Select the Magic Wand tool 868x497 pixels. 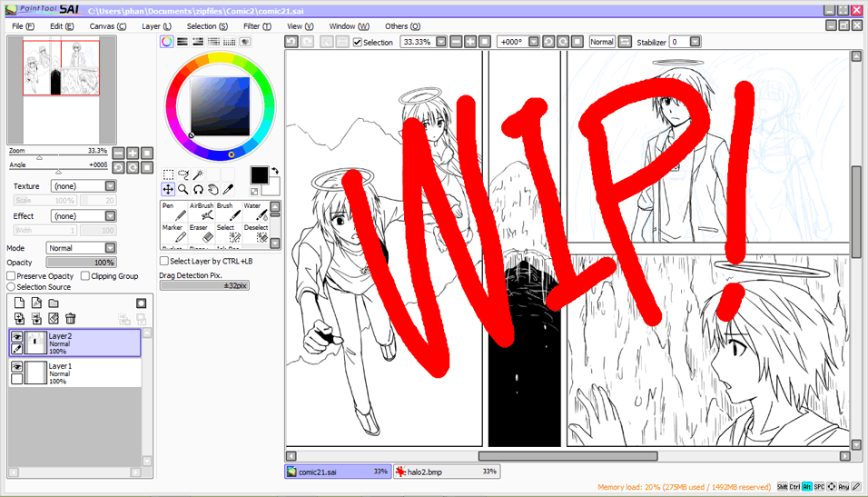coord(198,175)
